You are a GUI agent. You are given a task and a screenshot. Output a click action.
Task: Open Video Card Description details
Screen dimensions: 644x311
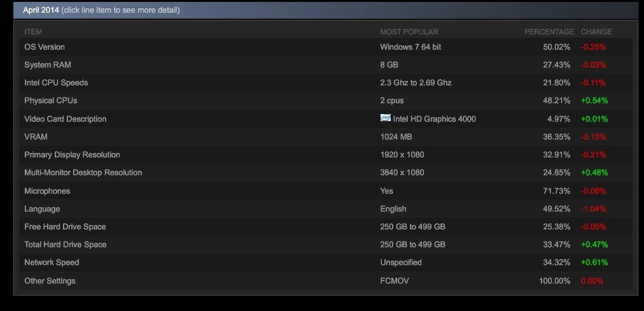(326, 119)
